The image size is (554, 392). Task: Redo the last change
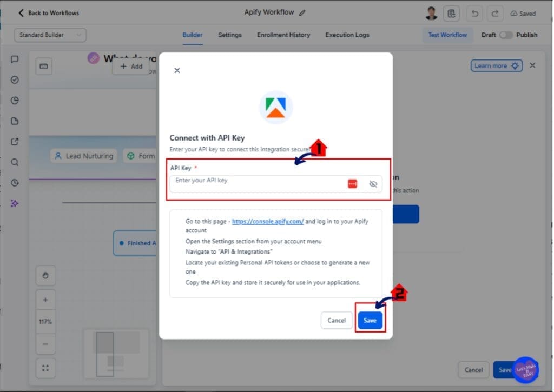pos(494,14)
